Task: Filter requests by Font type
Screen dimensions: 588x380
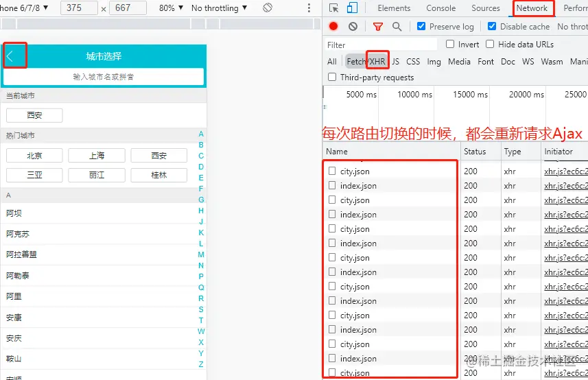Action: (486, 62)
